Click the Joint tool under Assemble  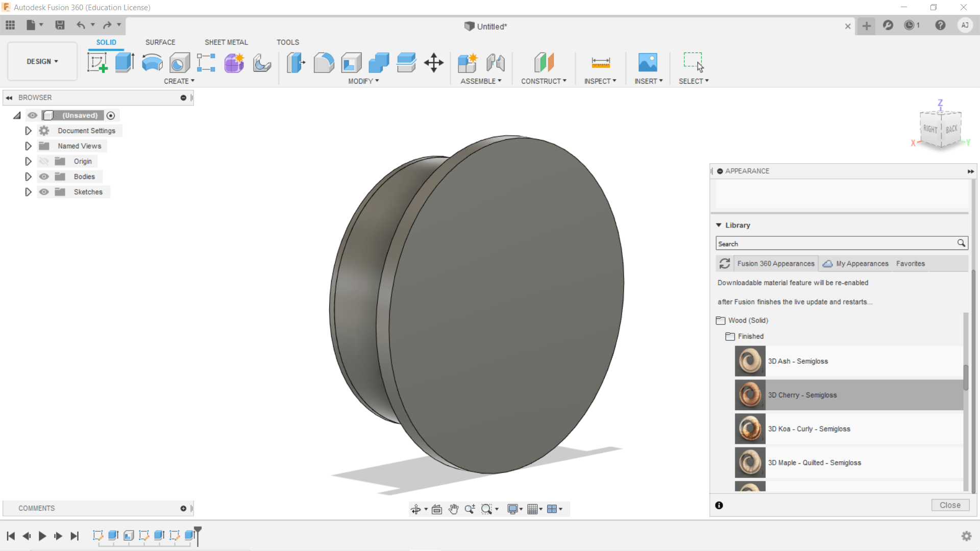[x=495, y=63]
